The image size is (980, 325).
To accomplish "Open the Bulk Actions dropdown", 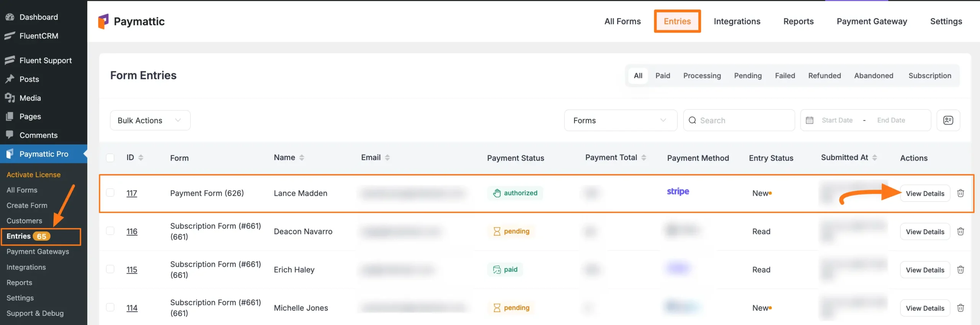I will pos(150,120).
